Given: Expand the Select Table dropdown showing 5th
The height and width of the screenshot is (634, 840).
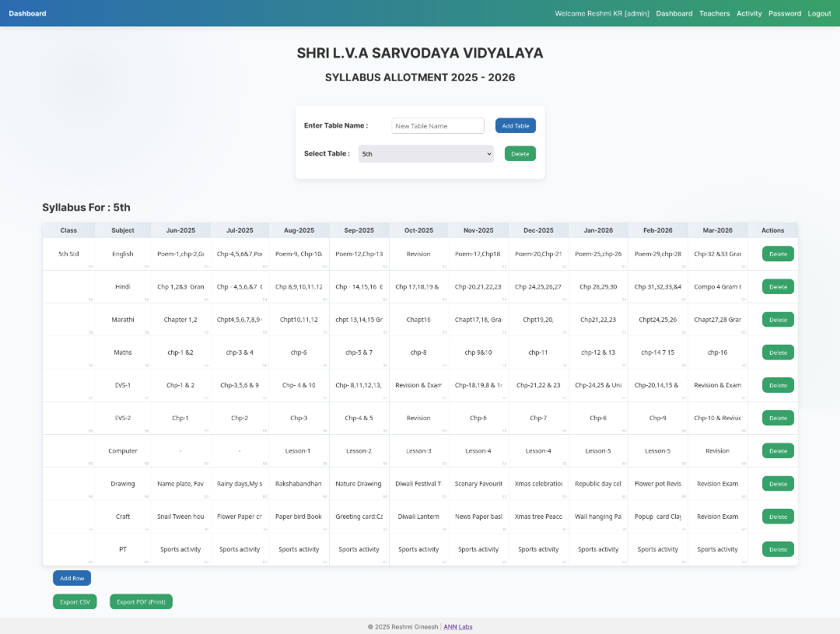Looking at the screenshot, I should [x=425, y=154].
